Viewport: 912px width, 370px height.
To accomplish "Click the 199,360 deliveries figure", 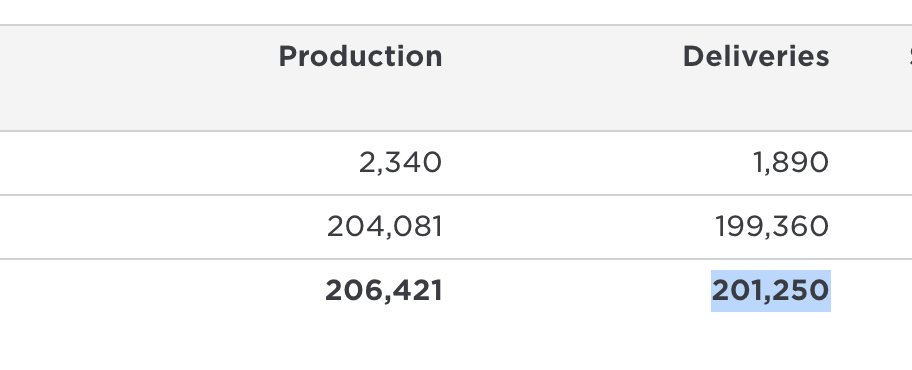I will 772,226.
